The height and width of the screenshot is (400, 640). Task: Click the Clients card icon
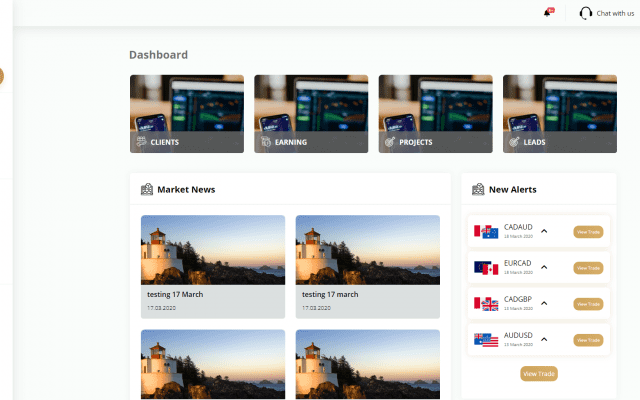141,142
